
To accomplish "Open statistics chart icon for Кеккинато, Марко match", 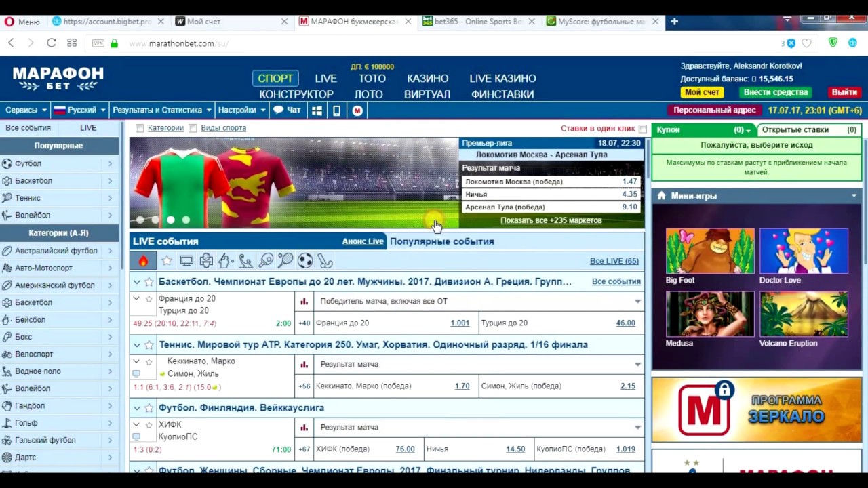I will tap(304, 364).
